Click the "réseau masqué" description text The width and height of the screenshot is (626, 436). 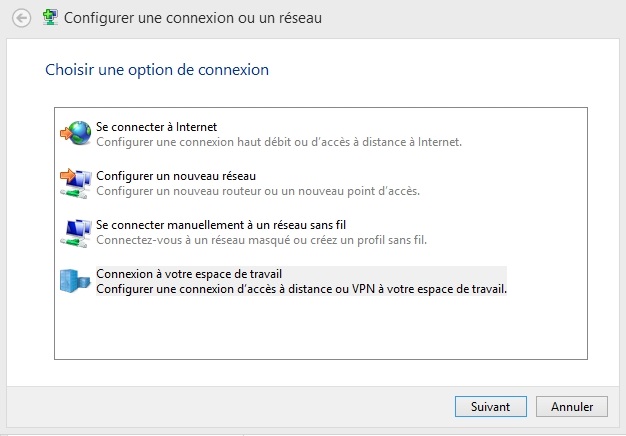(x=261, y=240)
